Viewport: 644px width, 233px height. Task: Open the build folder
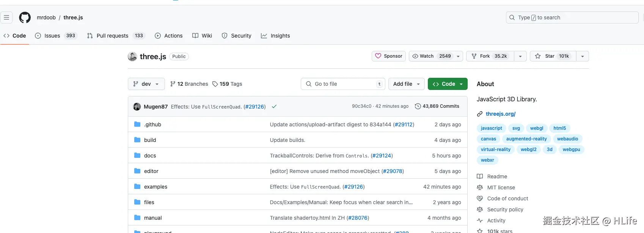pyautogui.click(x=150, y=140)
